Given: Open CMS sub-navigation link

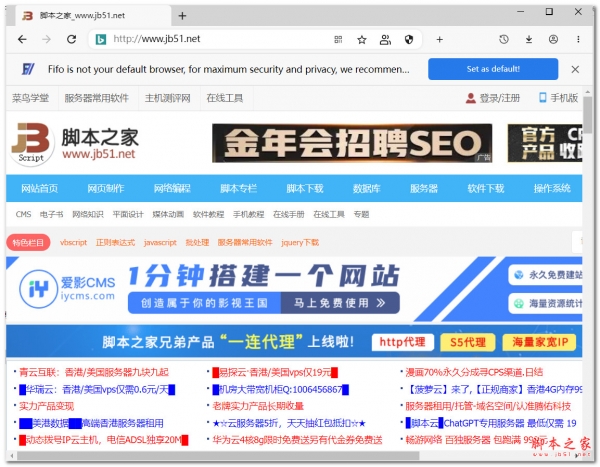Looking at the screenshot, I should click(x=23, y=214).
